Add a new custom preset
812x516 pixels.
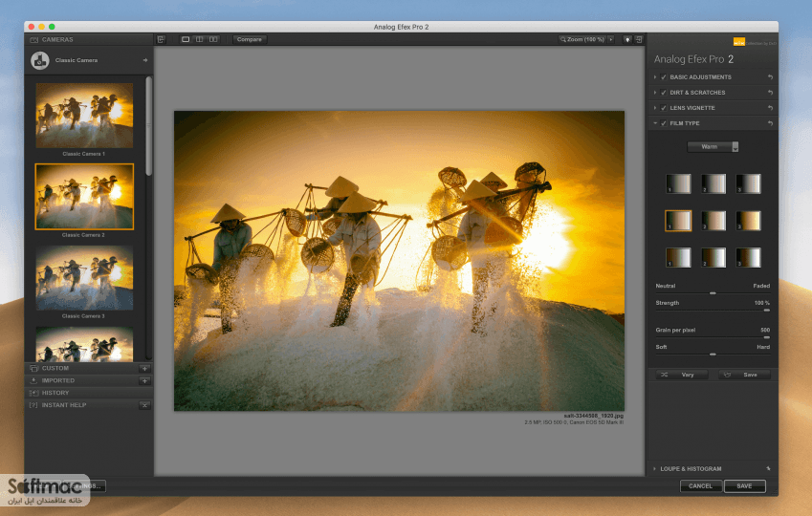pos(144,369)
